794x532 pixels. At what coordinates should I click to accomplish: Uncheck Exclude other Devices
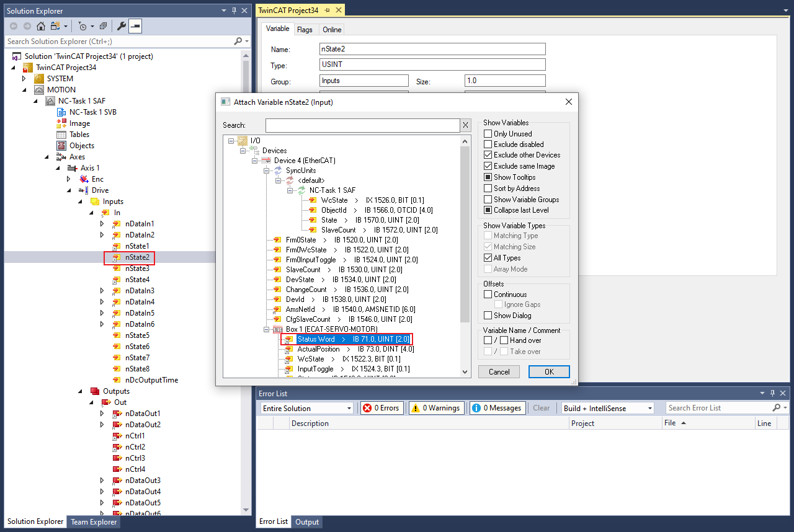[488, 155]
